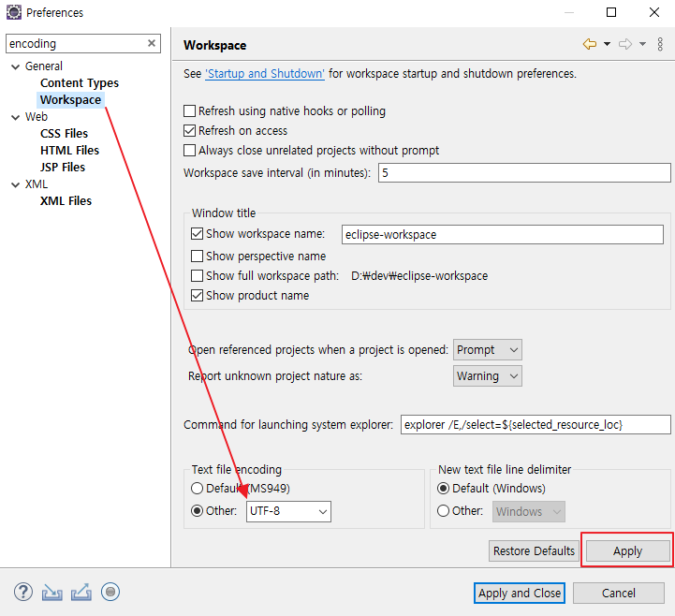Click the Cancel button
The width and height of the screenshot is (675, 616).
[619, 594]
